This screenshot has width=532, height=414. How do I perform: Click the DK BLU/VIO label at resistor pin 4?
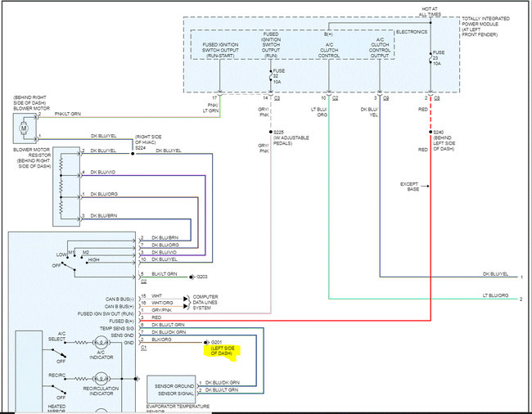[103, 173]
